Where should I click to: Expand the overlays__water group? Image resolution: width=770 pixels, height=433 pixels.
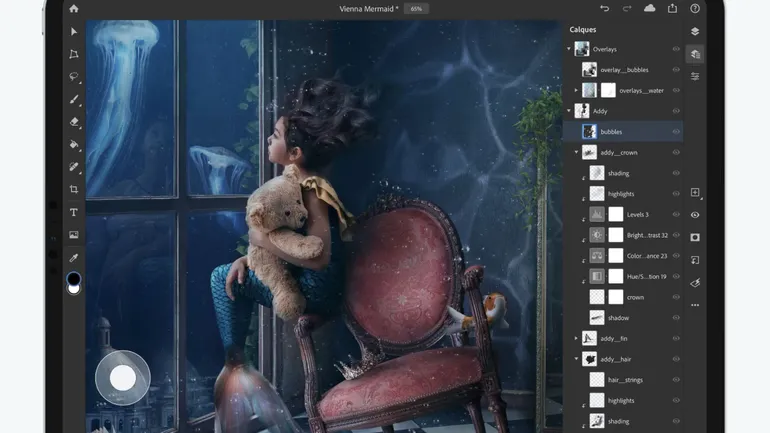point(577,90)
